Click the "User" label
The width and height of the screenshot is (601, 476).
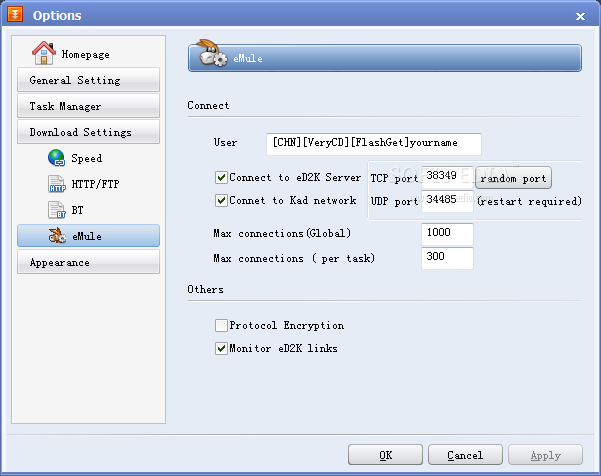coord(225,142)
